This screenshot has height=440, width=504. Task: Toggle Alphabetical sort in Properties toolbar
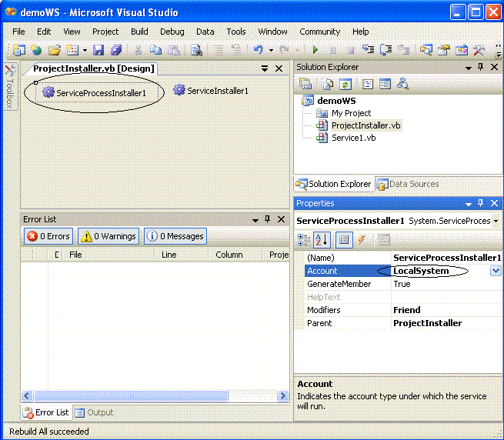click(322, 240)
